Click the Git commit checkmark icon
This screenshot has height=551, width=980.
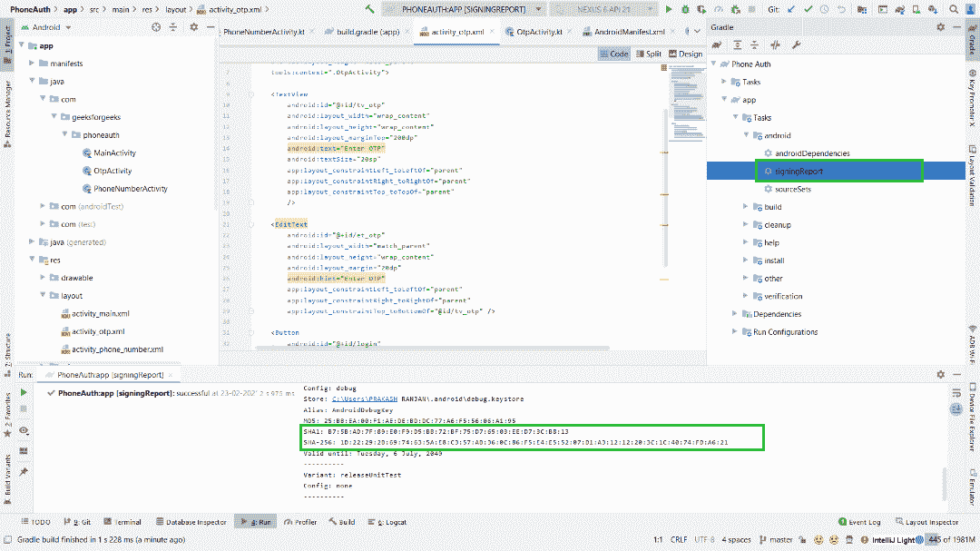click(x=807, y=9)
